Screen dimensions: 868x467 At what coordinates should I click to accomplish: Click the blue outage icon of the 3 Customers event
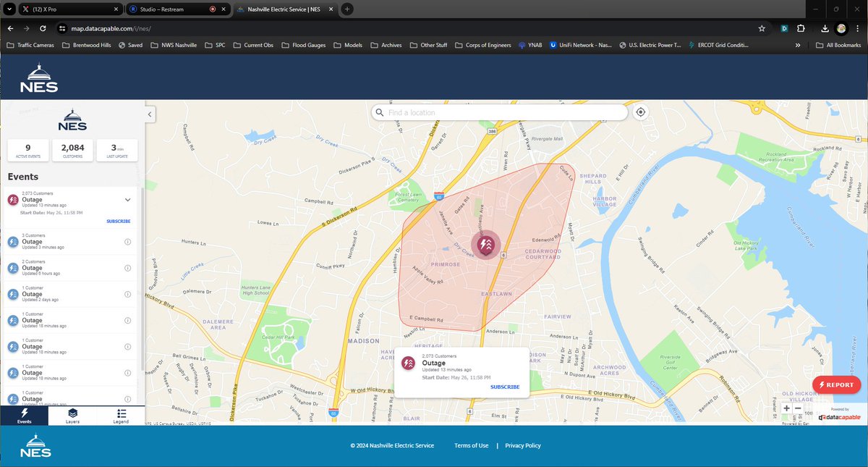pyautogui.click(x=13, y=242)
